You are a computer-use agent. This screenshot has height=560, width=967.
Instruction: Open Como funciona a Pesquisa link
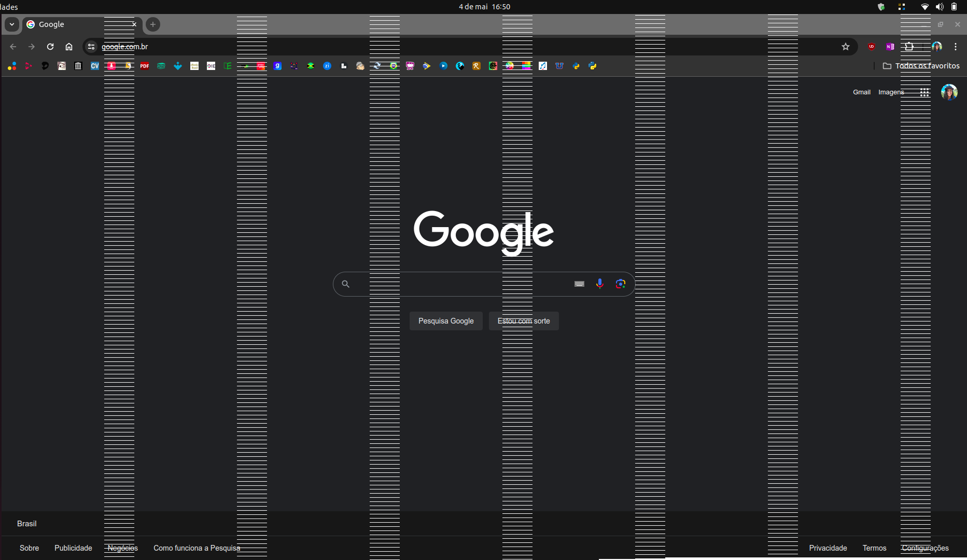pos(197,548)
